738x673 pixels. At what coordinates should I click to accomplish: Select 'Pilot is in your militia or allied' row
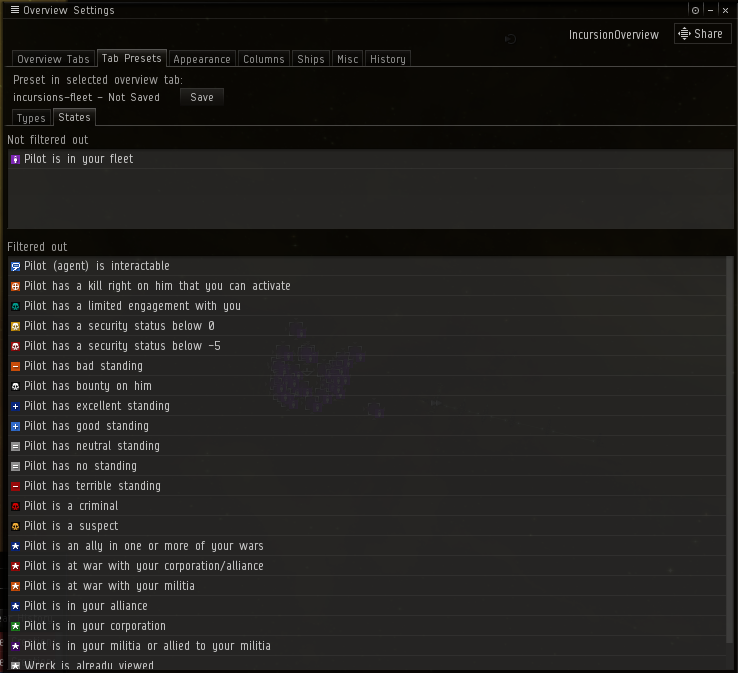click(x=367, y=646)
